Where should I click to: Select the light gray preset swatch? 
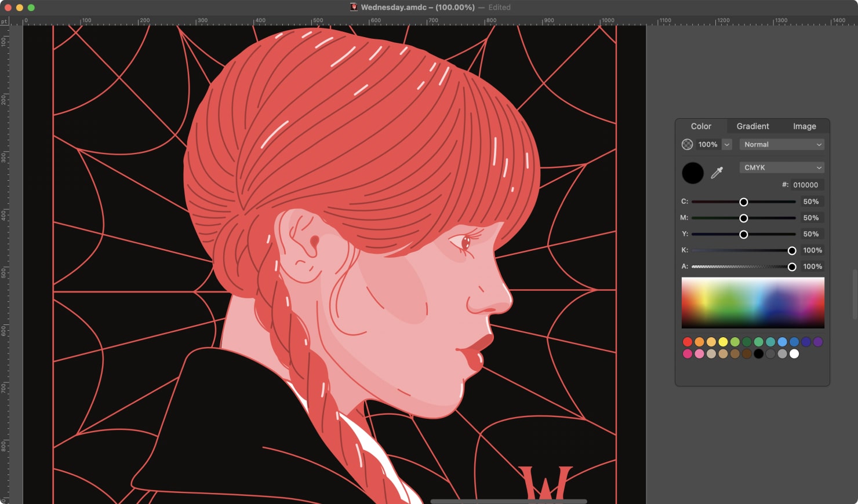tap(782, 353)
